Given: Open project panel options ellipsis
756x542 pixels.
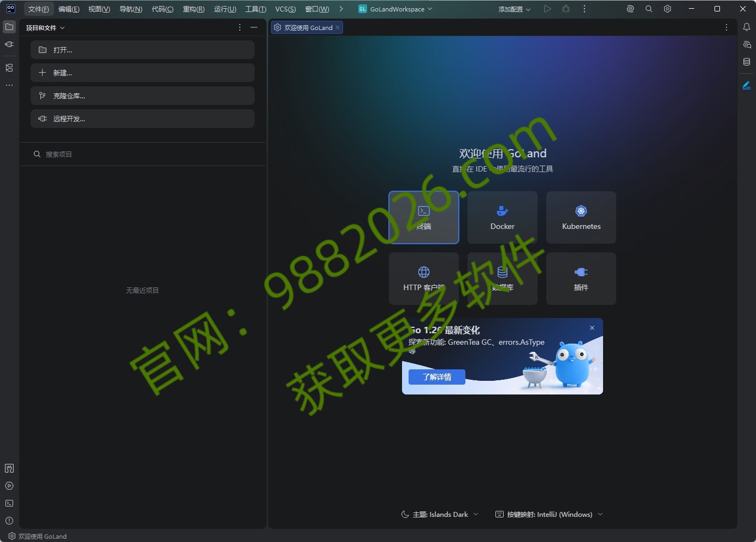Looking at the screenshot, I should click(x=240, y=27).
